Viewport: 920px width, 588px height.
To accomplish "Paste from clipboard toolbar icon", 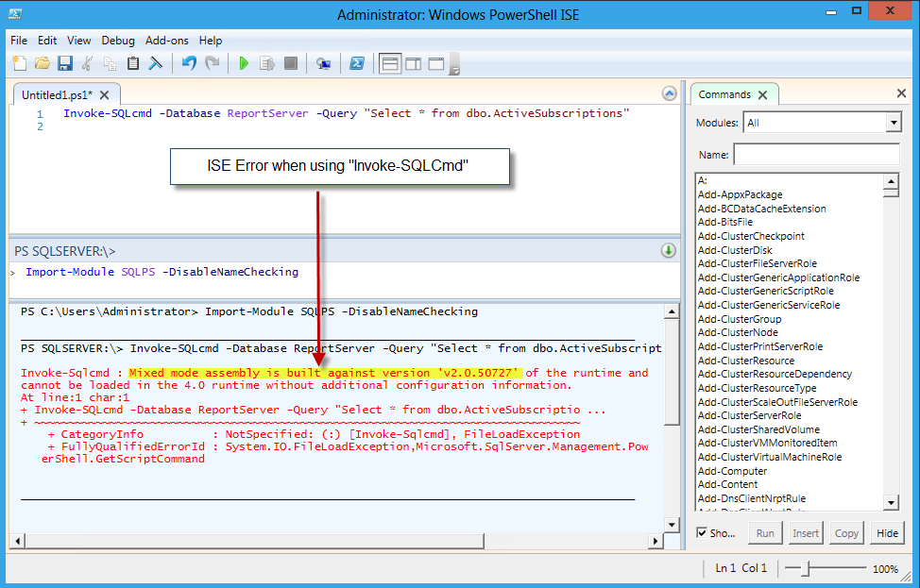I will tap(133, 63).
